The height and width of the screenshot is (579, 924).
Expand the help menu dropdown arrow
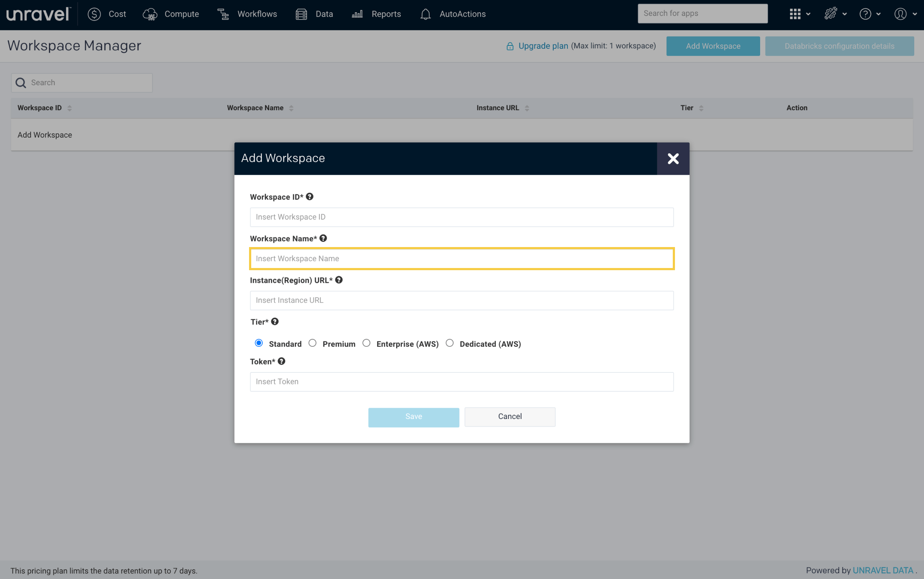click(x=879, y=14)
